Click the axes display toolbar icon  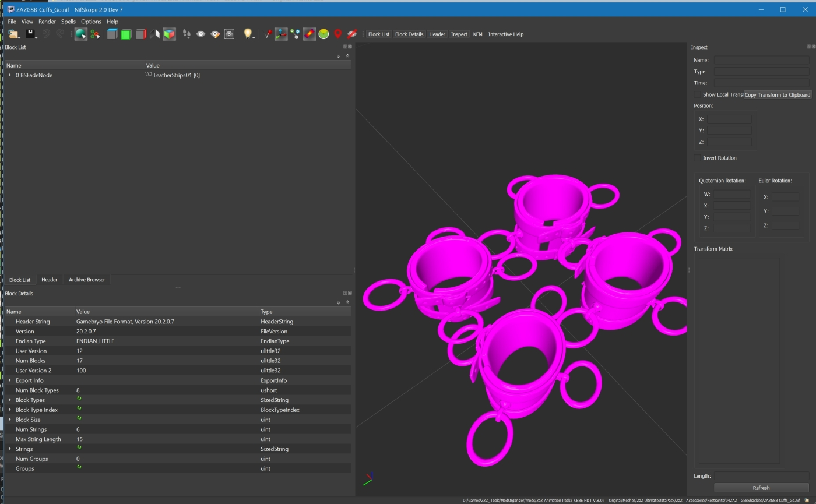pyautogui.click(x=280, y=34)
